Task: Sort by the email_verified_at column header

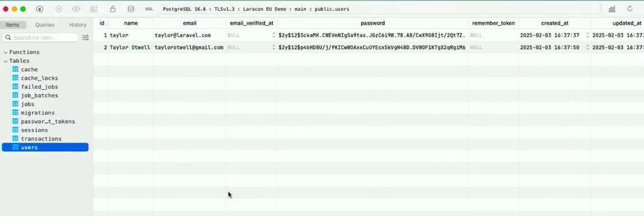Action: tap(251, 24)
